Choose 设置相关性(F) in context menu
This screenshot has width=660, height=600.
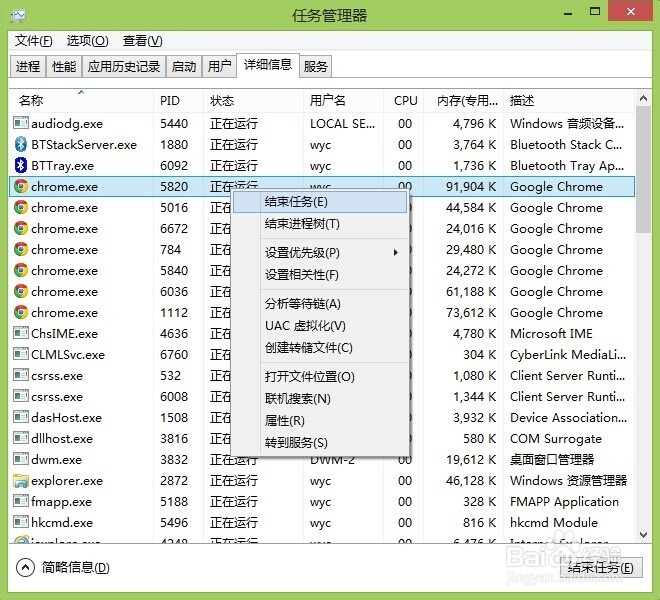coord(320,275)
